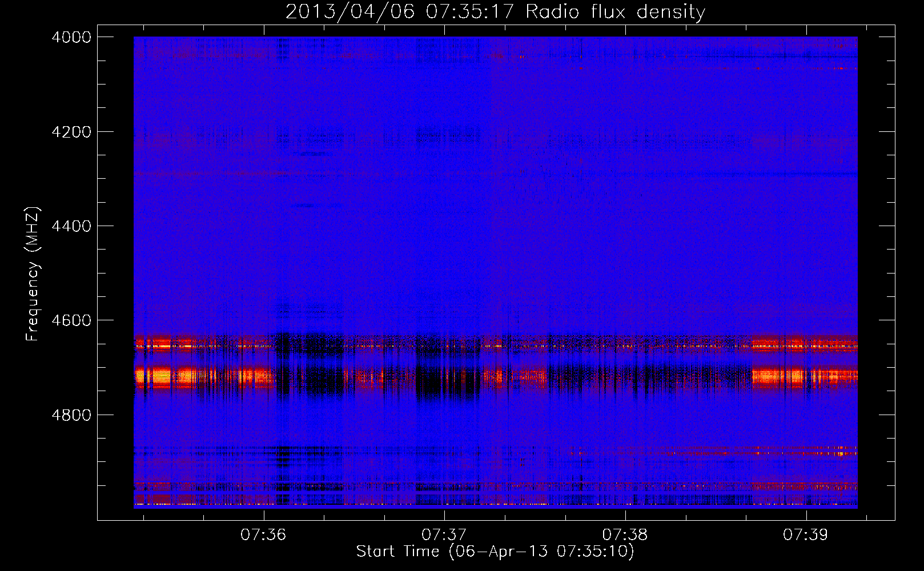Click the 07:39 time axis label
Image resolution: width=924 pixels, height=571 pixels.
(x=805, y=535)
